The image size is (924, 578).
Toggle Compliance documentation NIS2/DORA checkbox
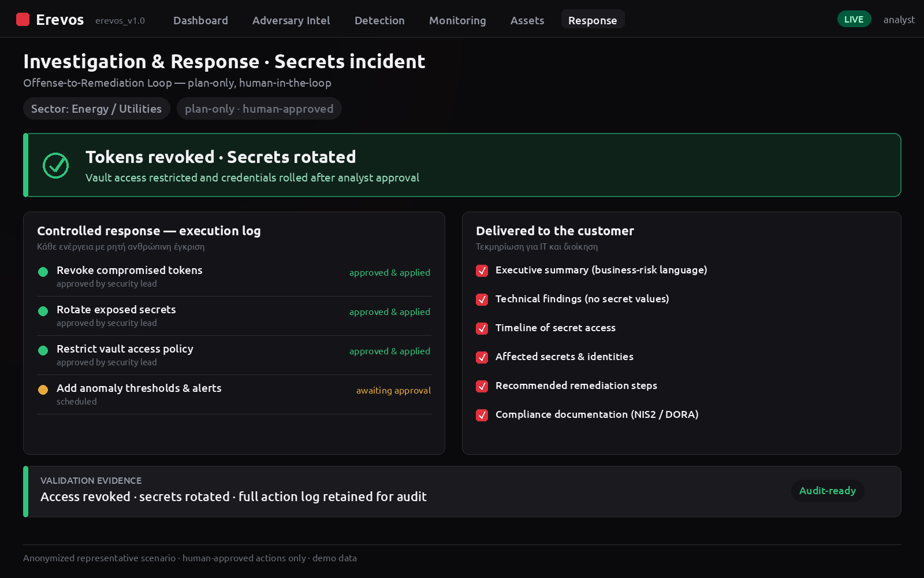coord(482,415)
